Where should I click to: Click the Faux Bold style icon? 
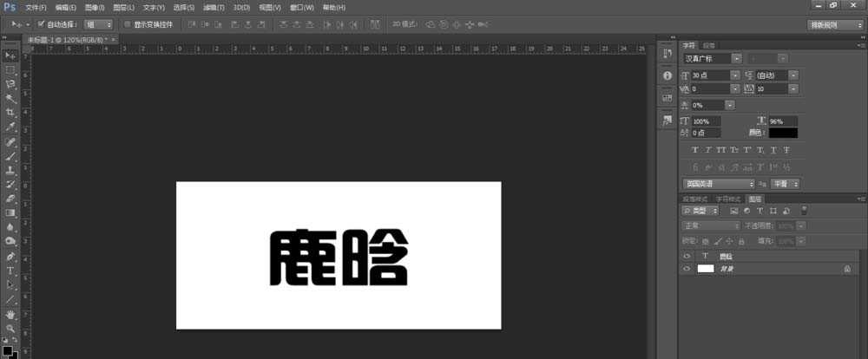(694, 150)
